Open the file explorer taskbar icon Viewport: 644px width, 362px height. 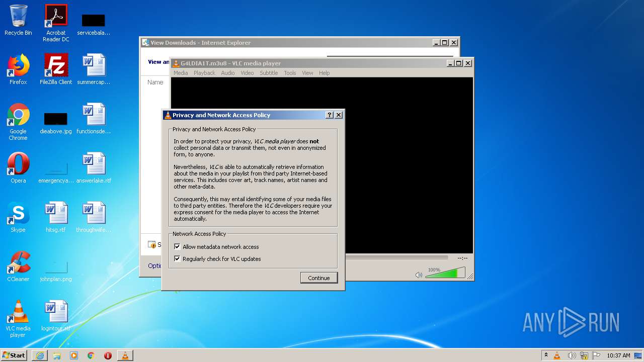57,355
